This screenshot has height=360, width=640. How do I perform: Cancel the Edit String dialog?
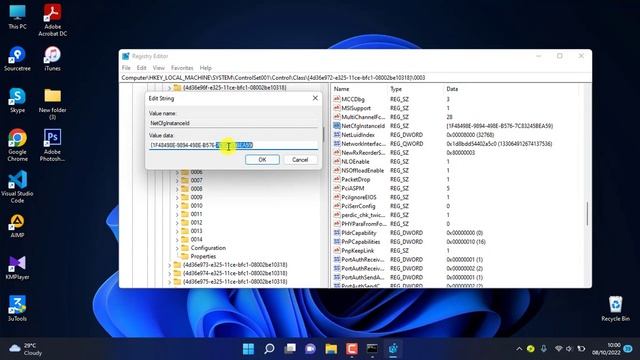(300, 160)
